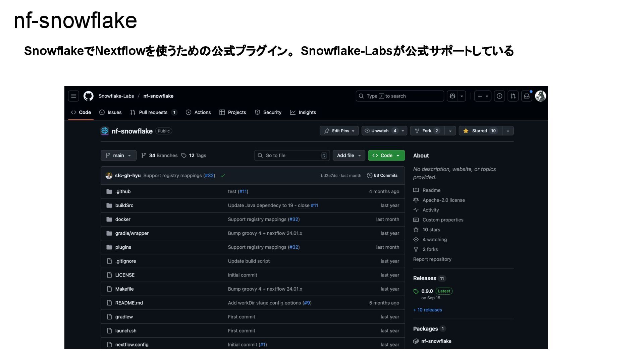Switch to the Pull requests tab

click(x=153, y=112)
